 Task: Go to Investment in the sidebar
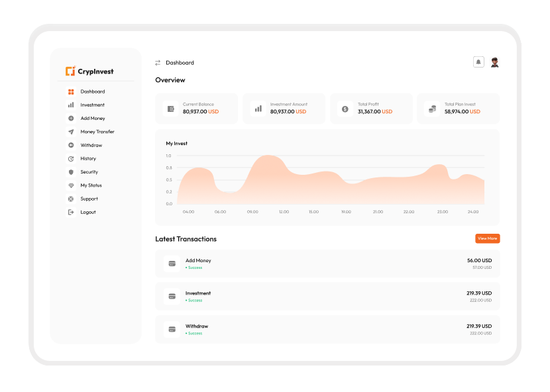92,105
